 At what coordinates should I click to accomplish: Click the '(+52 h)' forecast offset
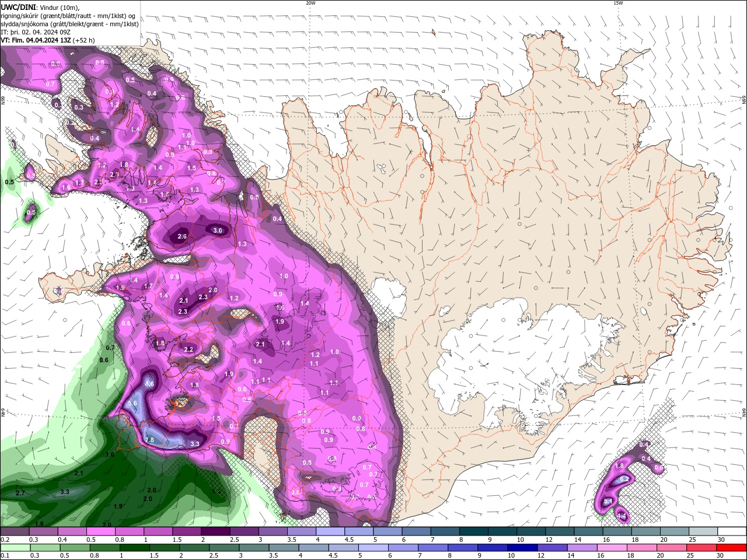coord(84,40)
